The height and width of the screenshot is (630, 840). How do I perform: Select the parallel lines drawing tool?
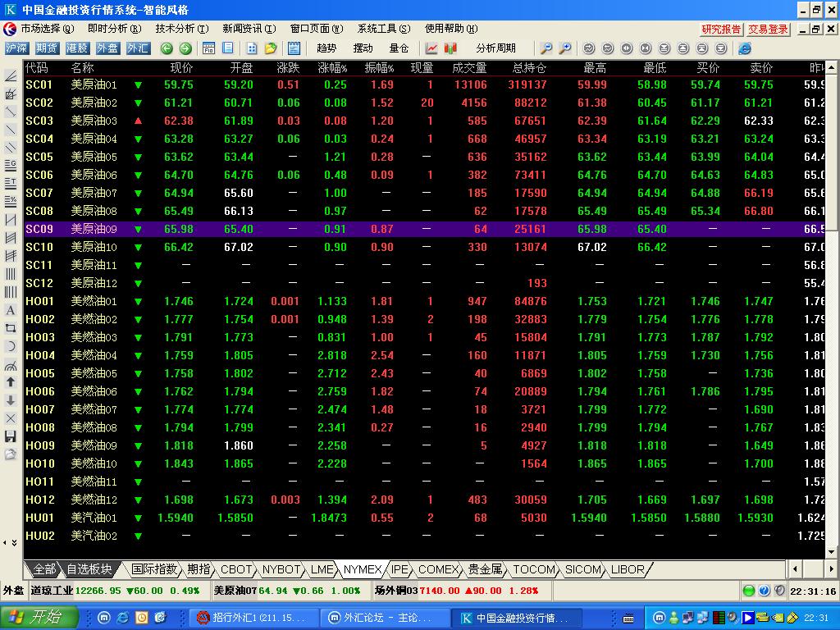tap(10, 148)
